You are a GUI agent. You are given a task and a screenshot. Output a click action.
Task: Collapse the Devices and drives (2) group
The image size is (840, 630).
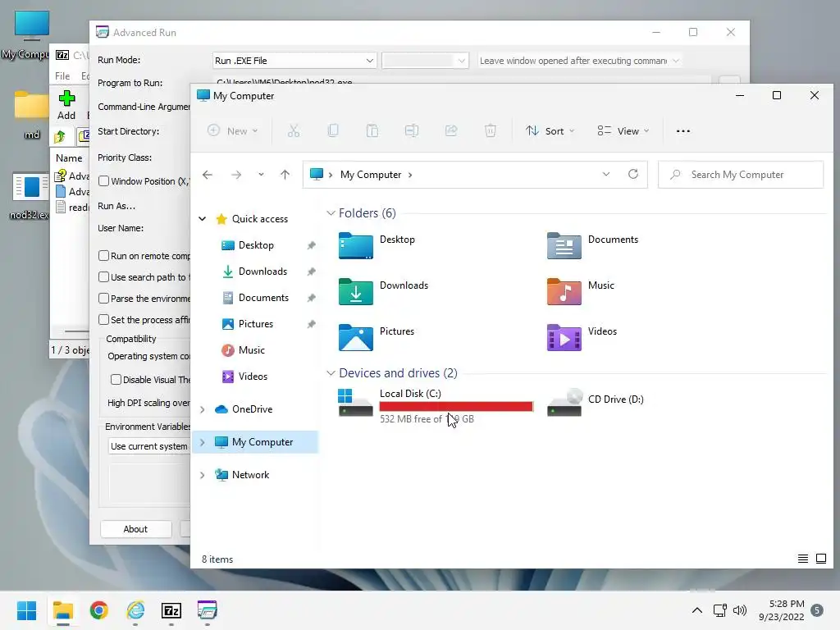point(331,373)
